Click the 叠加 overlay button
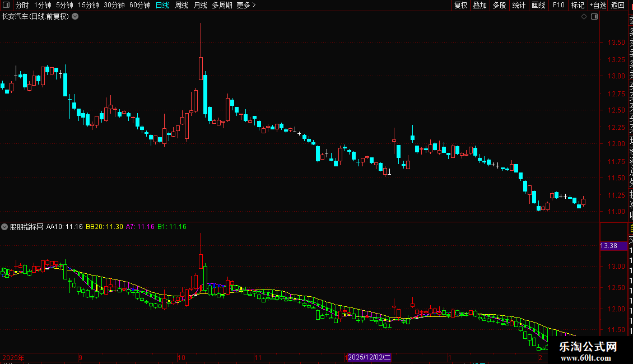 480,5
